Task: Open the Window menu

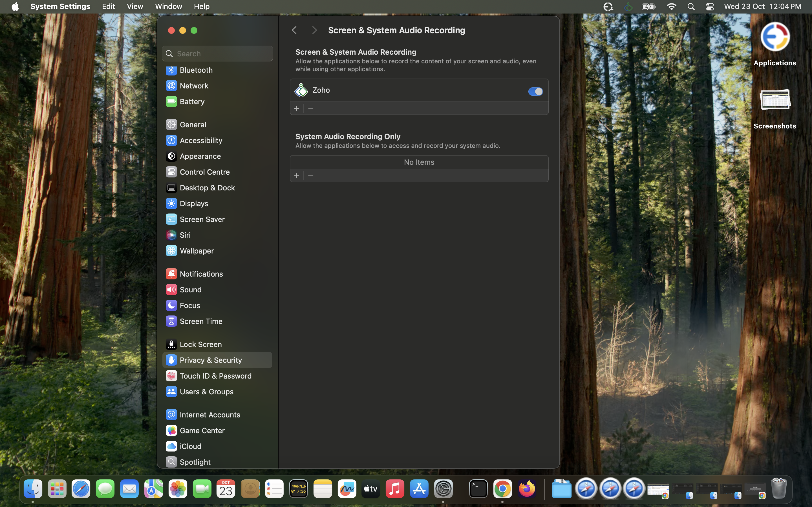Action: coord(168,6)
